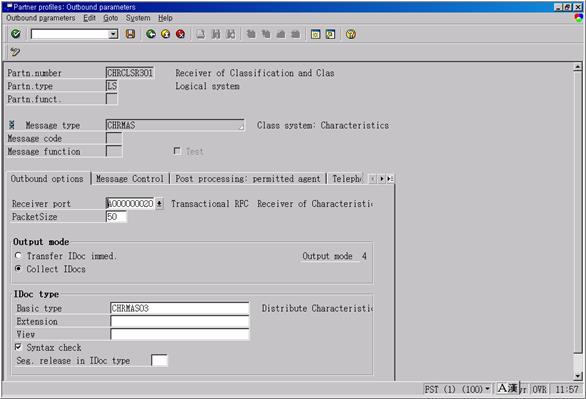Open the Edit menu
Viewport: 586px width, 399px height.
[89, 18]
